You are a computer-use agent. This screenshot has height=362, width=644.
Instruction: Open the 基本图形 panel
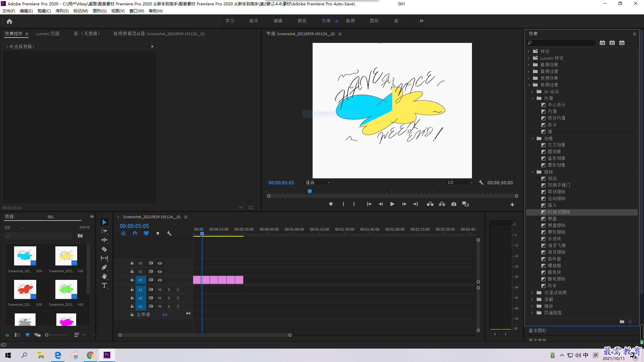tap(537, 330)
